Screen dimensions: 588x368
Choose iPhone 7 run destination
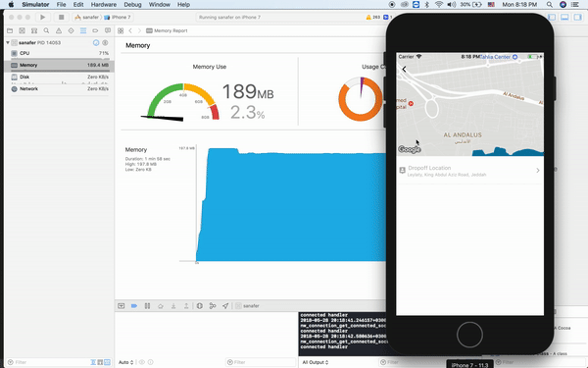tap(118, 18)
